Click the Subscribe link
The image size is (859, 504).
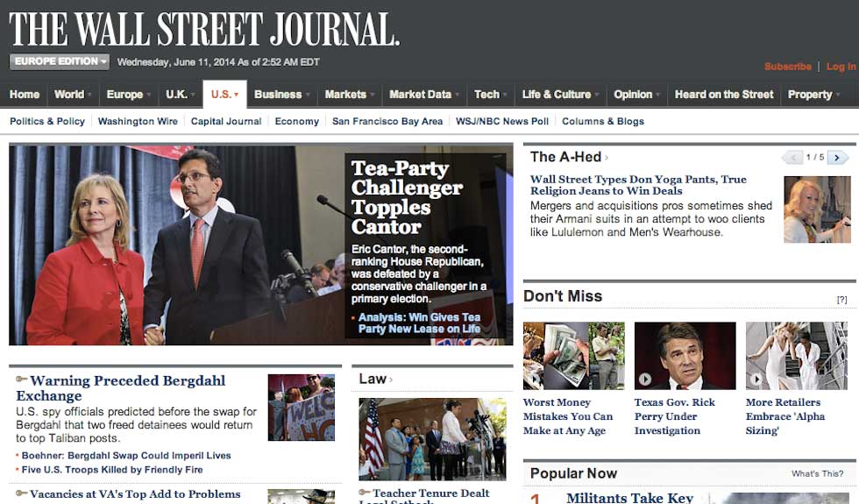[787, 67]
